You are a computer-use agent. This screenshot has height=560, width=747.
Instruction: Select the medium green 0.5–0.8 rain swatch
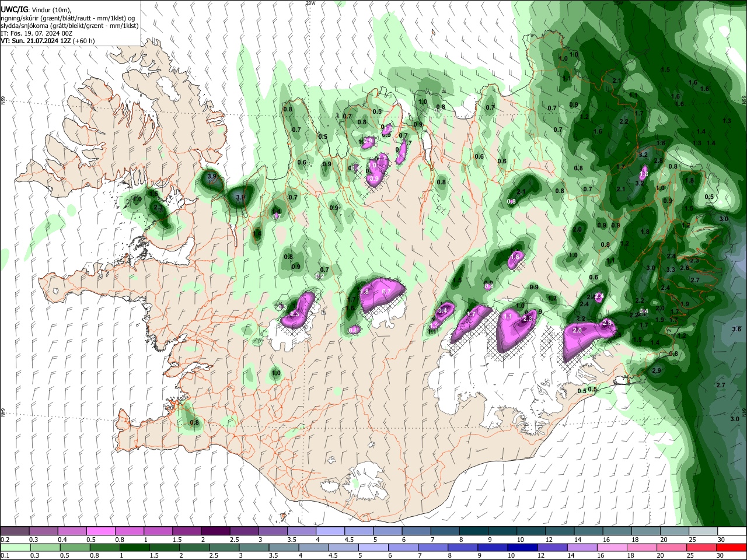(104, 548)
